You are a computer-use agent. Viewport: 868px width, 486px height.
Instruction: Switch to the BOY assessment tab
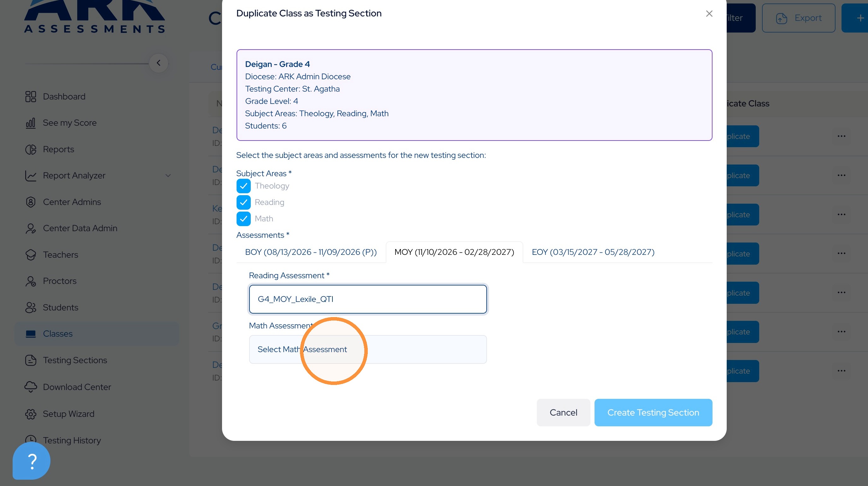pyautogui.click(x=311, y=252)
